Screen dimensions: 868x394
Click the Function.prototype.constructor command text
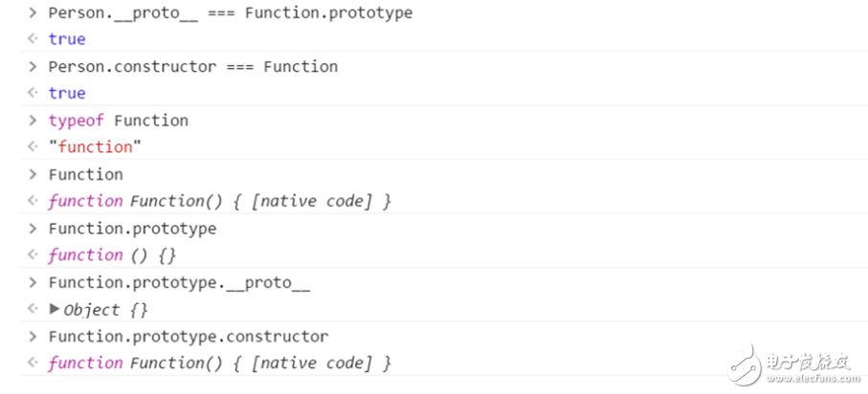(188, 337)
